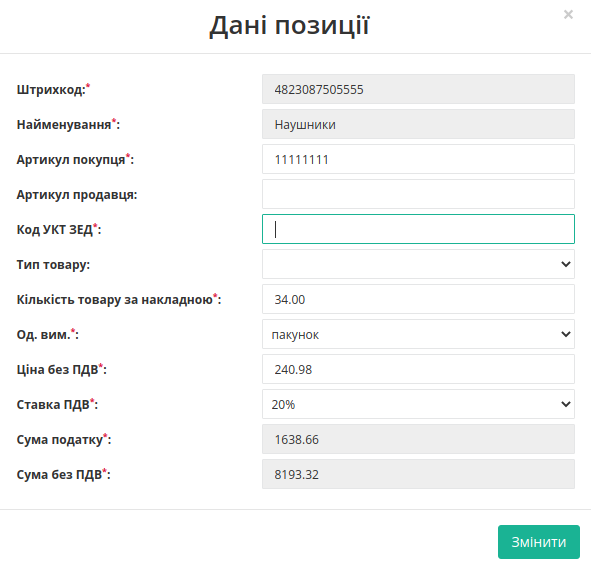
Task: Click the Артикул покупця label
Action: (75, 160)
